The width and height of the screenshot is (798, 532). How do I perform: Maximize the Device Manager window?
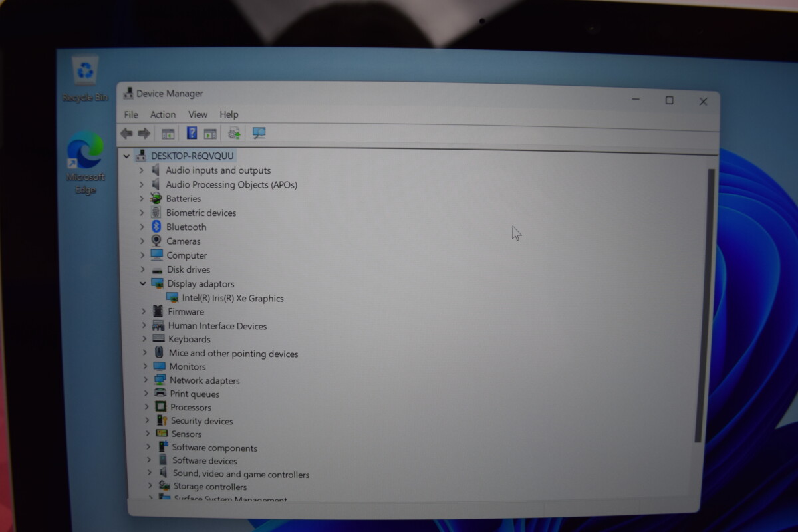pyautogui.click(x=669, y=100)
